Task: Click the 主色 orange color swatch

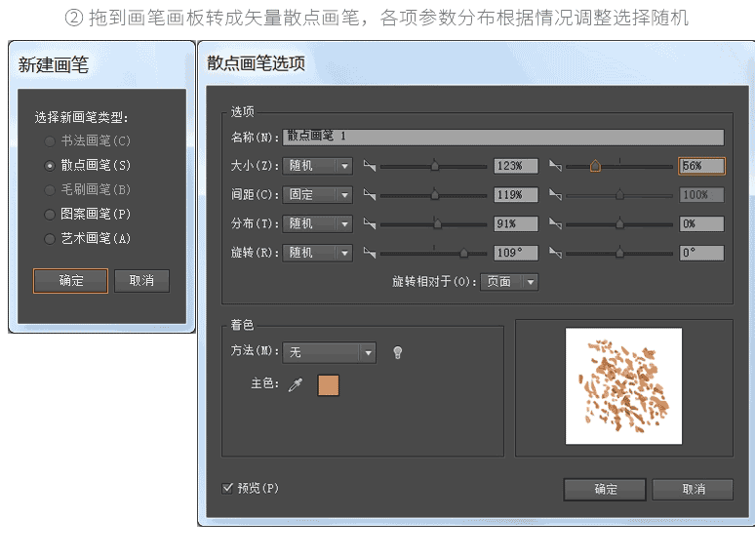Action: click(x=329, y=385)
